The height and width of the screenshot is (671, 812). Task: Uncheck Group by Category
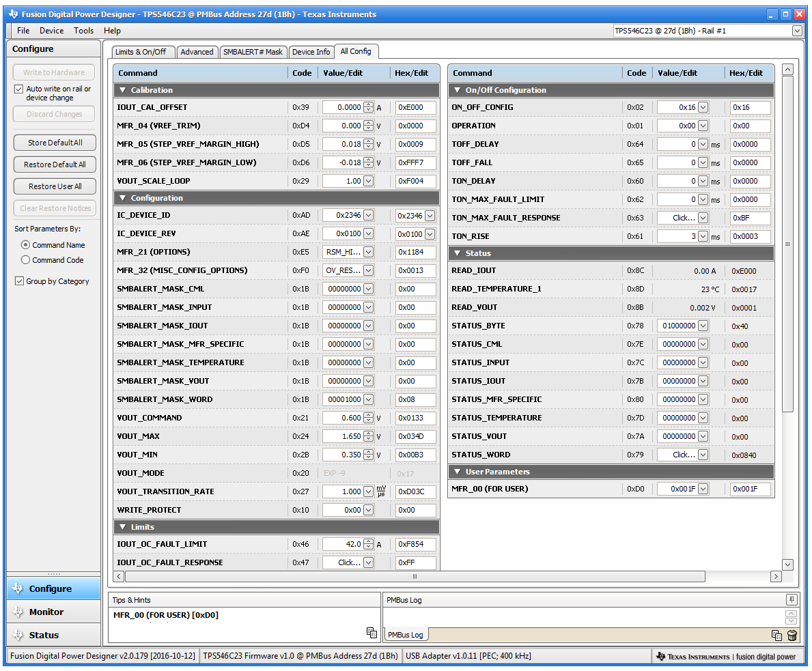[x=19, y=281]
